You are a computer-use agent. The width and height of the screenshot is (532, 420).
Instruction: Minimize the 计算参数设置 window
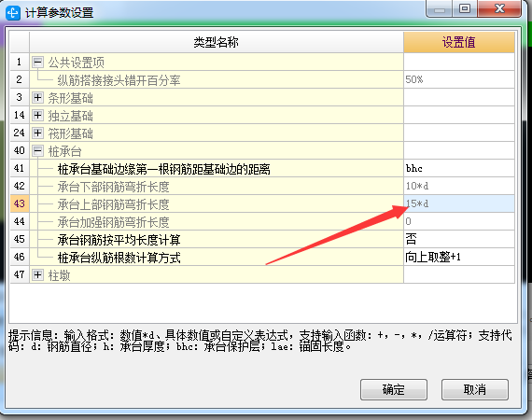(439, 9)
